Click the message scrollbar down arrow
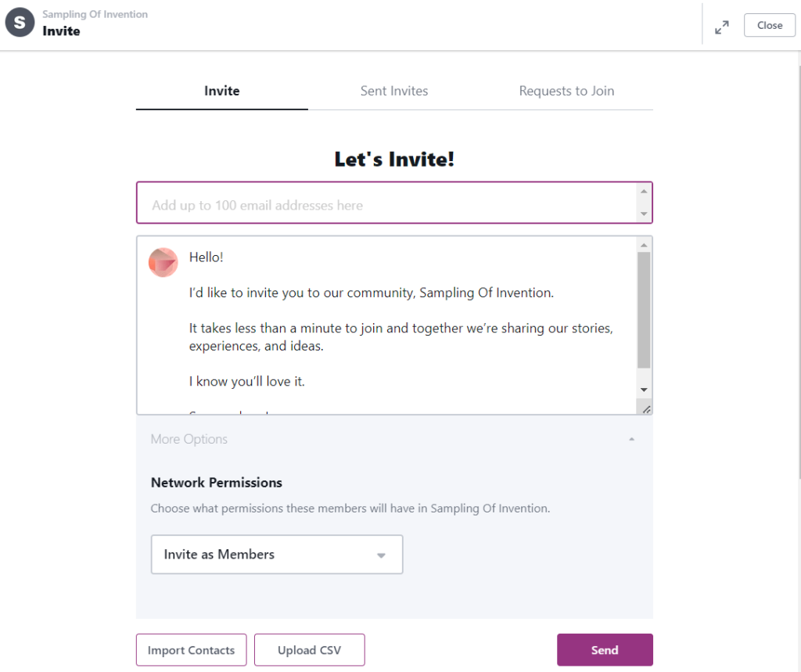The height and width of the screenshot is (672, 801). pos(644,390)
